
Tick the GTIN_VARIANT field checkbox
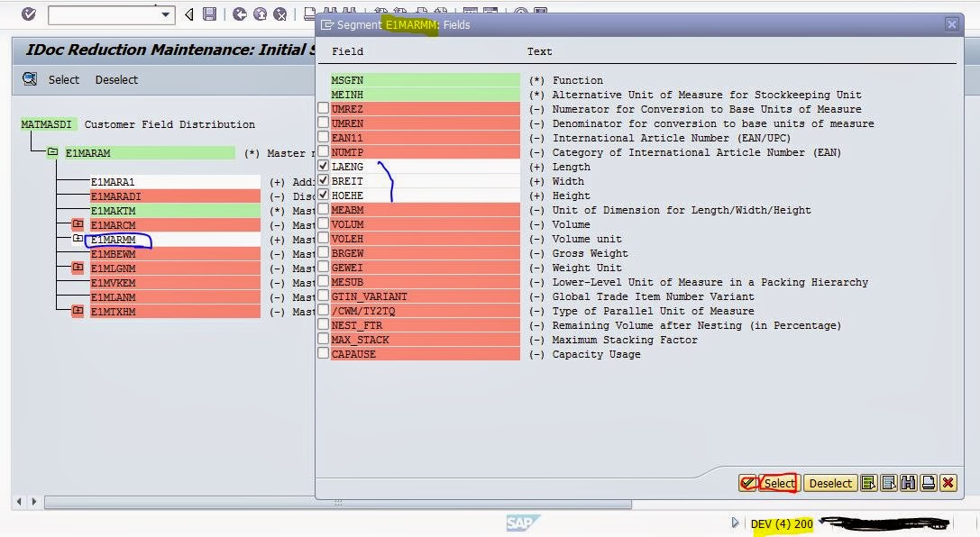point(323,296)
